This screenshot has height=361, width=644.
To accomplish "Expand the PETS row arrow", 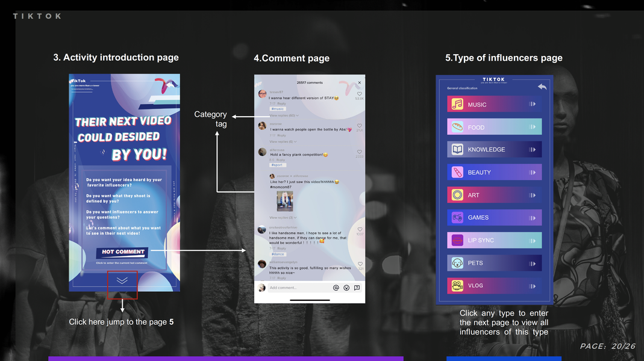I will (533, 264).
